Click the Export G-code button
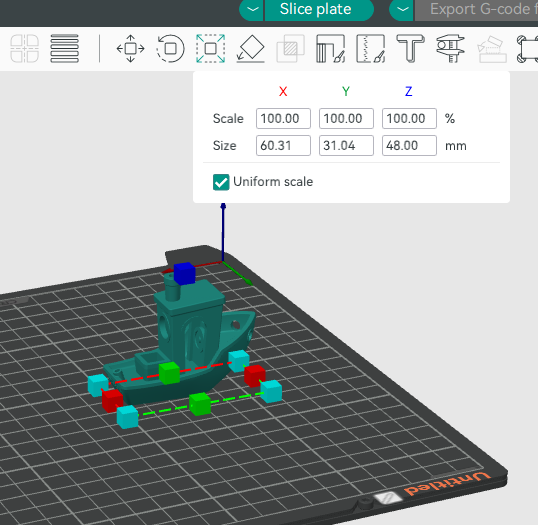 (477, 10)
